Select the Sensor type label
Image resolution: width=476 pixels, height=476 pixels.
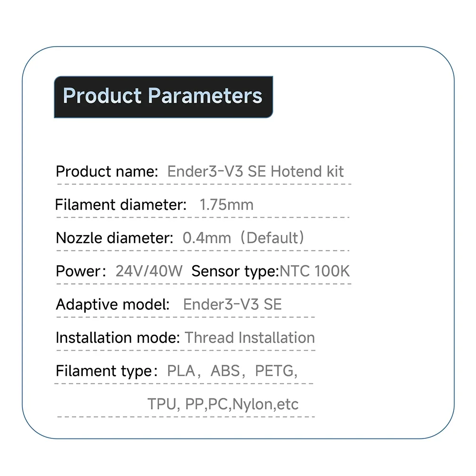(x=235, y=271)
